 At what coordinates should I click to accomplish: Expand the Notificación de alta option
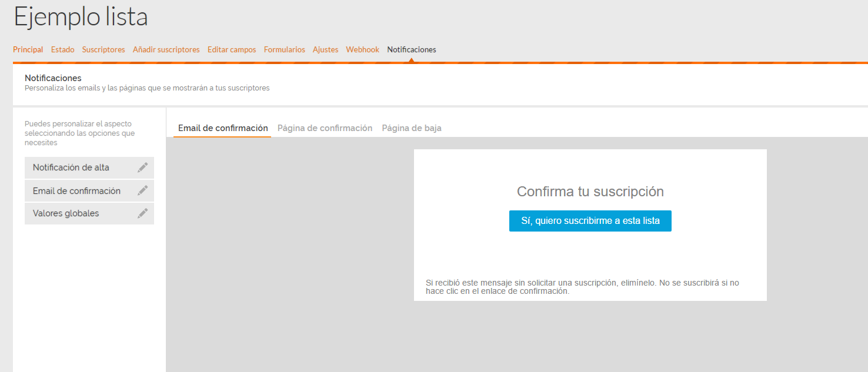(89, 167)
